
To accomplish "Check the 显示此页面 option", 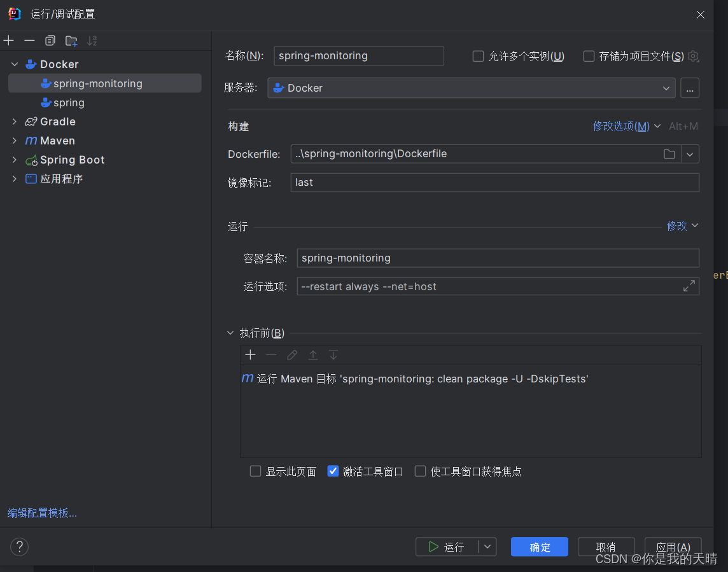I will [x=255, y=471].
